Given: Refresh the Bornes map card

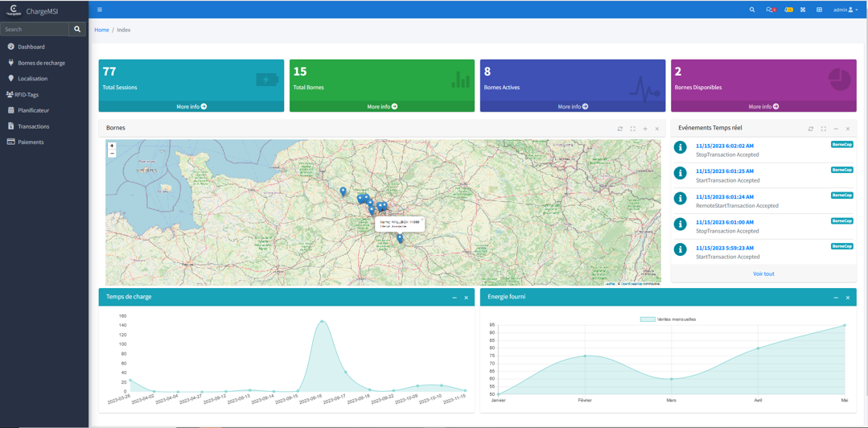Looking at the screenshot, I should [x=620, y=129].
